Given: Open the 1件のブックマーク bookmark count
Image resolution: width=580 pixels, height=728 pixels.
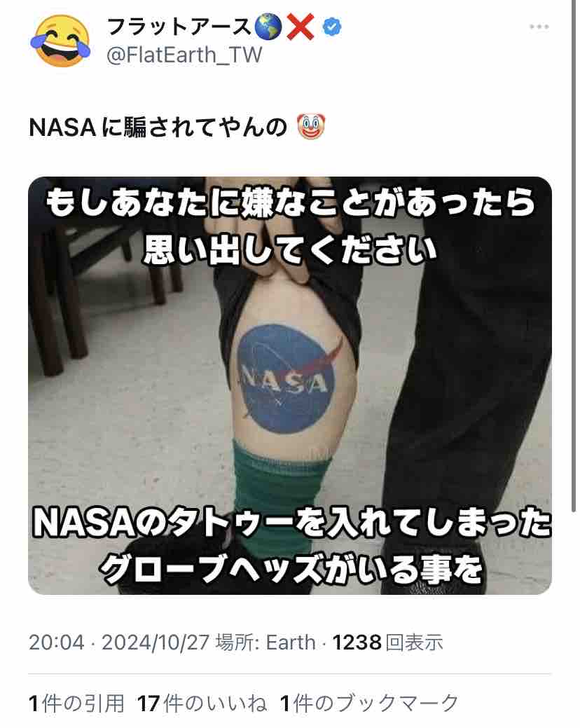Looking at the screenshot, I should [x=369, y=703].
